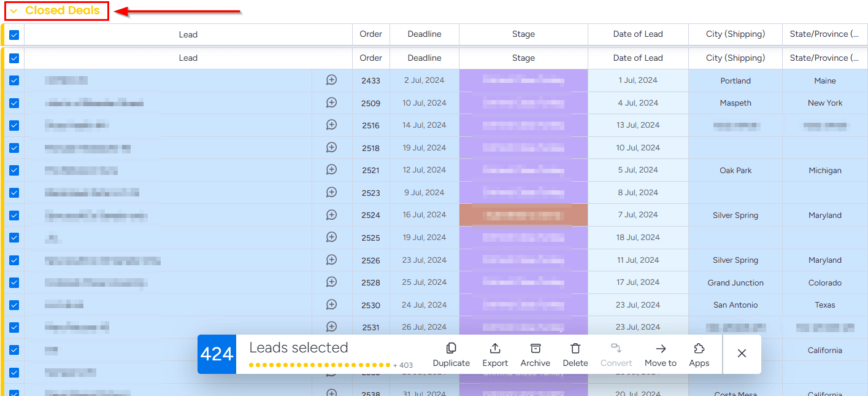Add comment on order 2433 row
Viewport: 868px width, 396px height.
(331, 80)
